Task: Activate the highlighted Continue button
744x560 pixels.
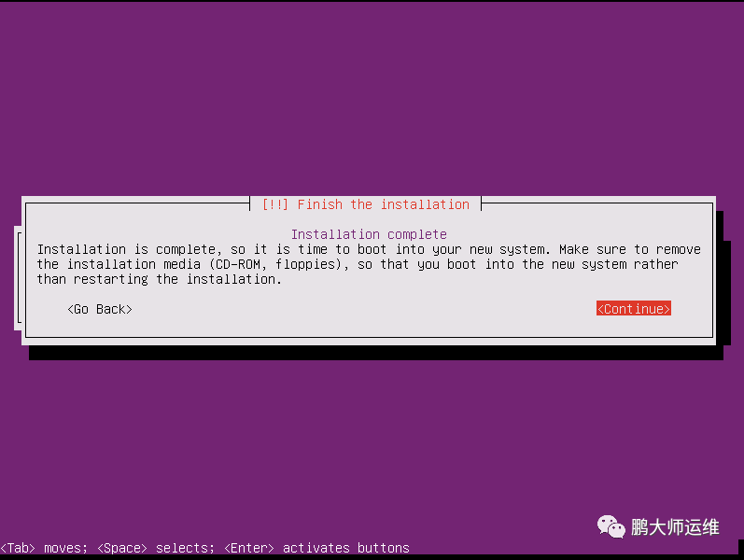Action: coord(634,309)
